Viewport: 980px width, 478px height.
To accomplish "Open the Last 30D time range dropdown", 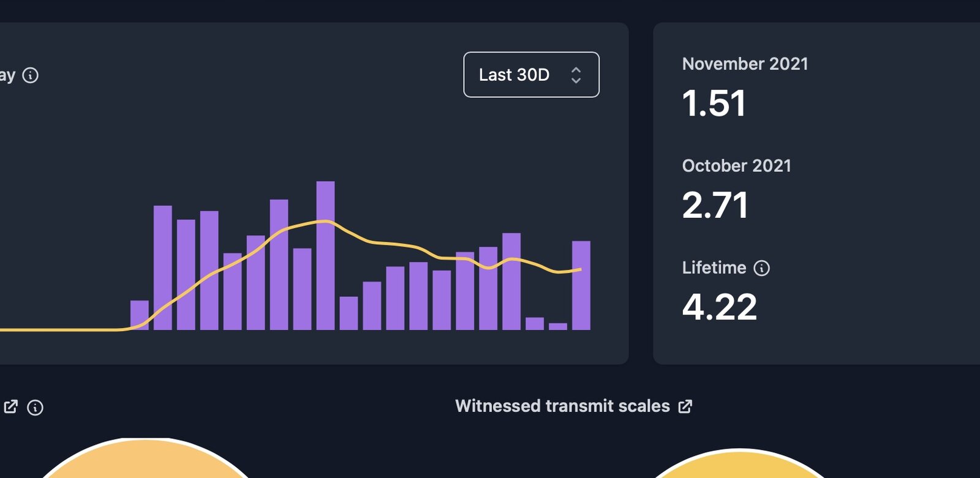I will 530,75.
